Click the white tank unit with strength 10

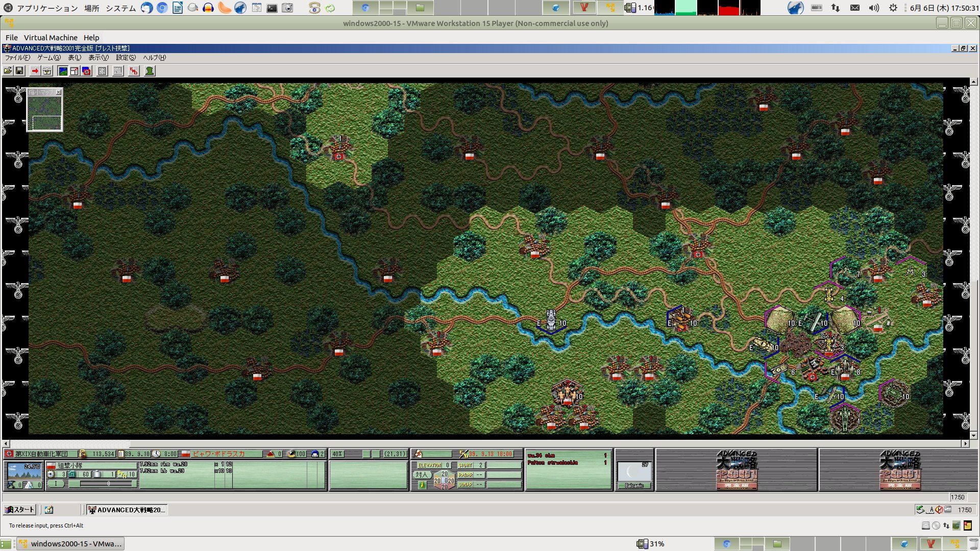click(x=551, y=319)
